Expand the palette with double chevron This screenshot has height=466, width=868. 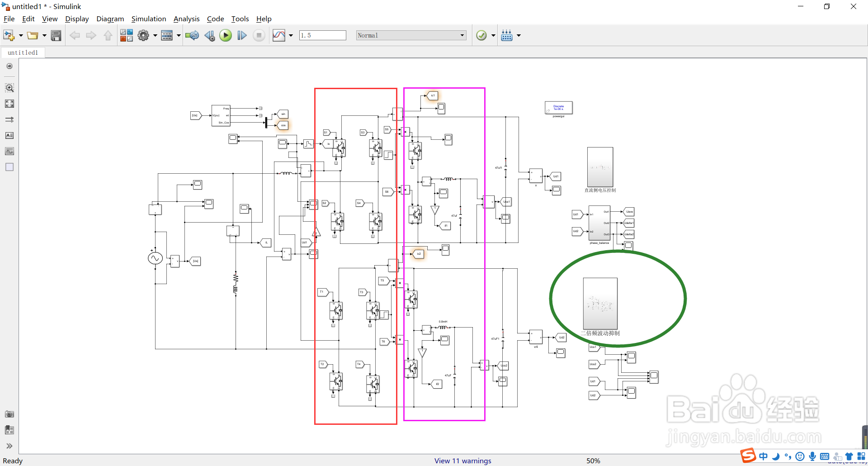click(9, 446)
